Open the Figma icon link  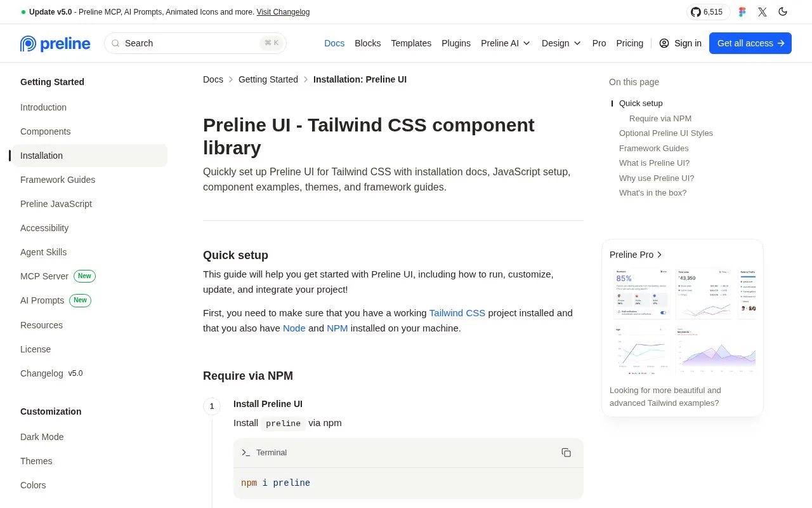click(742, 12)
